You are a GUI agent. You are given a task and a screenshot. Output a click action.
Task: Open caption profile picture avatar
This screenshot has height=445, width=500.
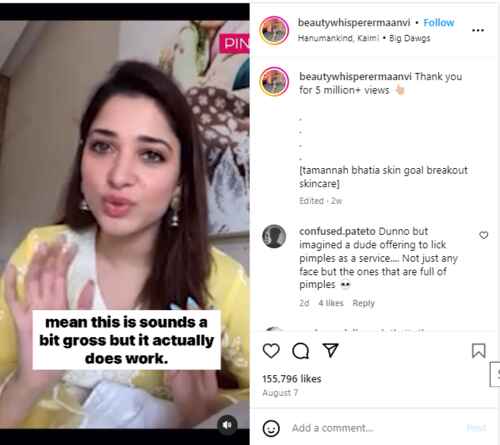tap(274, 81)
